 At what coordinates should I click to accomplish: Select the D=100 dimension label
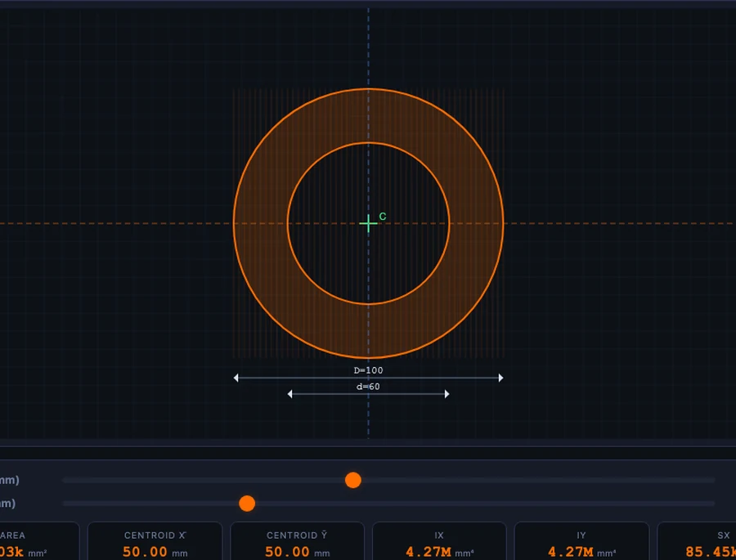click(x=369, y=370)
